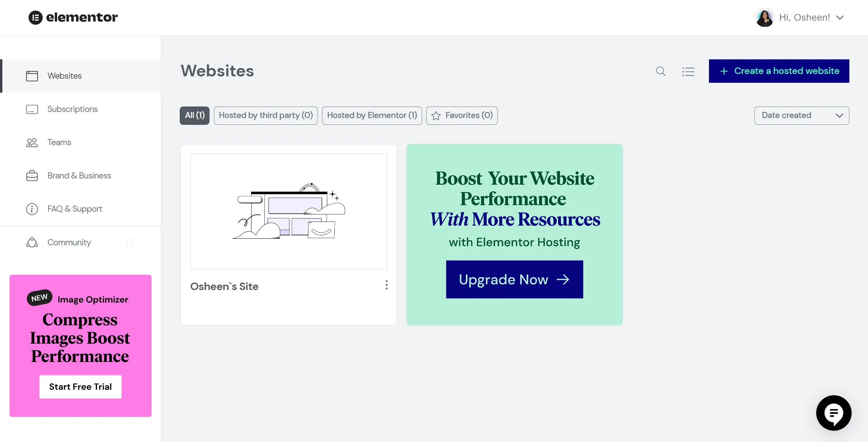
Task: Click Compress Images Boost Performance promo text
Action: [80, 338]
